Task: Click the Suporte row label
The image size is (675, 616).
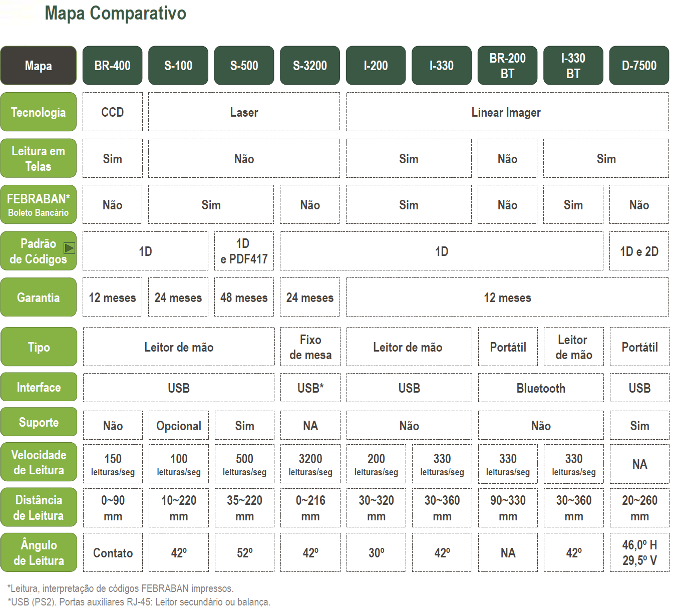Action: 39,422
